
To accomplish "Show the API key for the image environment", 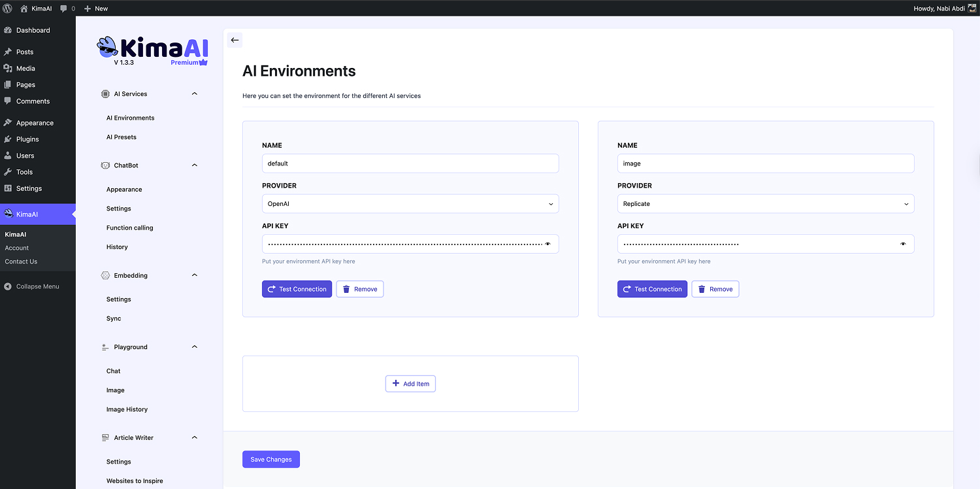I will tap(903, 244).
